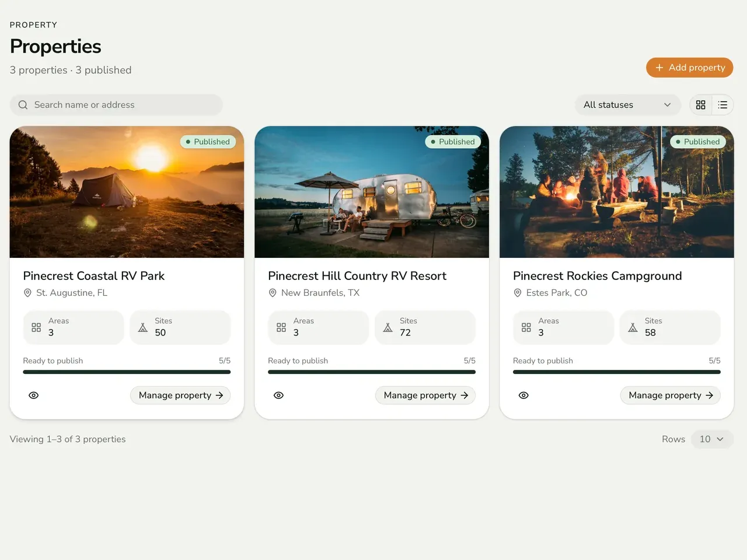Click Rockies Campground Ready to publish progress bar
The height and width of the screenshot is (560, 747).
point(617,372)
